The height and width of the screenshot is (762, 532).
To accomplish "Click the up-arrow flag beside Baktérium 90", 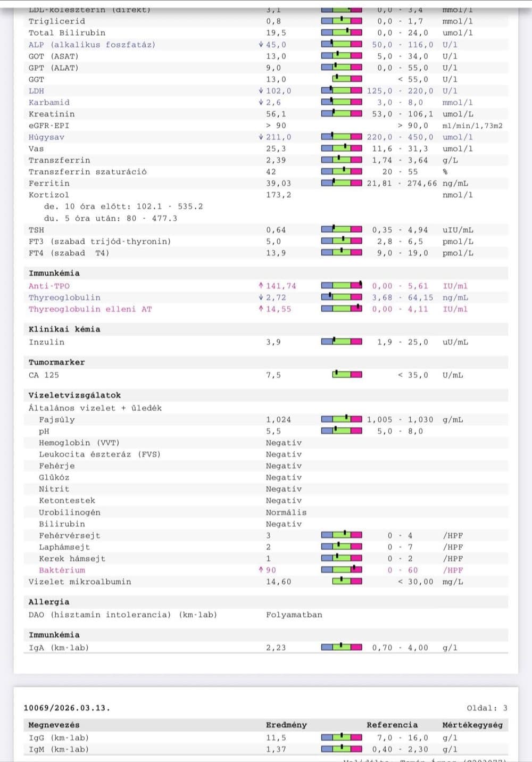I will [x=261, y=570].
